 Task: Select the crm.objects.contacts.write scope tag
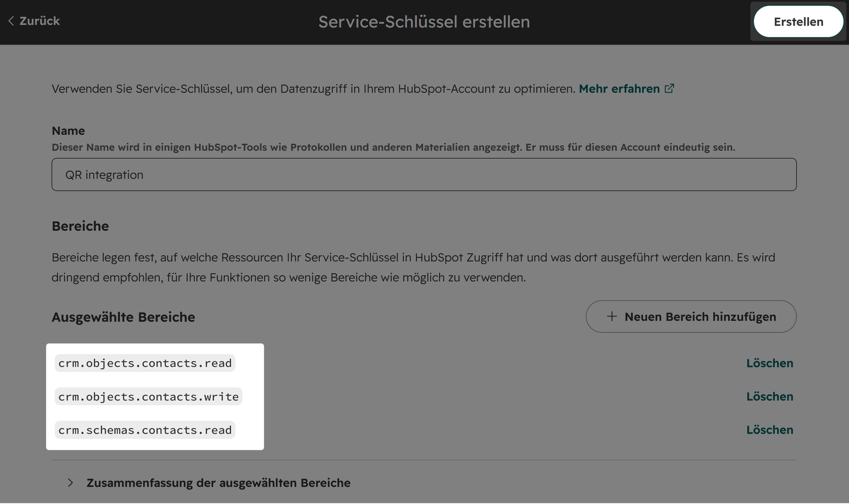[x=149, y=397]
